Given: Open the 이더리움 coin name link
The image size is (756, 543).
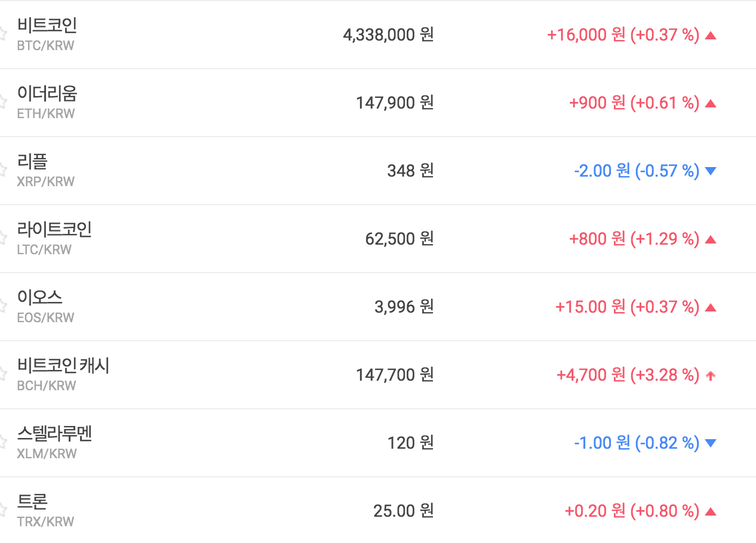Looking at the screenshot, I should [x=47, y=94].
